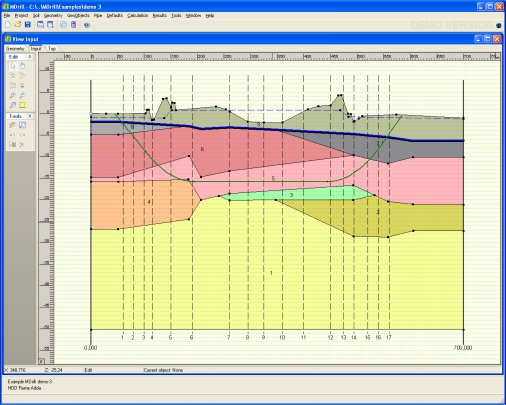Switch to the Top tab
Viewport: 506px width, 405px height.
tap(52, 49)
